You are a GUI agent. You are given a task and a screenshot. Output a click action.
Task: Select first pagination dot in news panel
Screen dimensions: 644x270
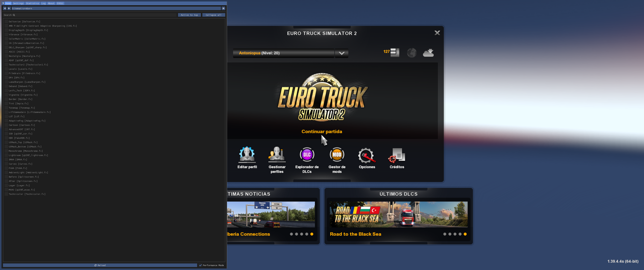291,234
